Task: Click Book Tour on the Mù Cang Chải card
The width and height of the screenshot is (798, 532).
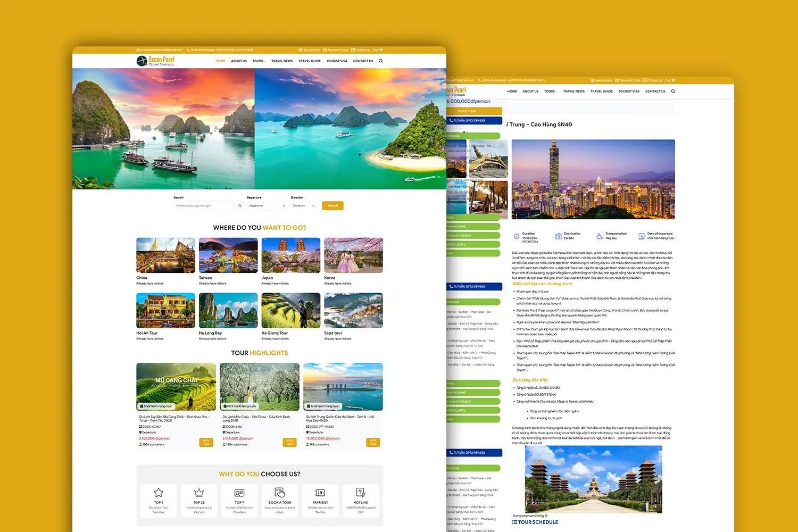Action: click(x=206, y=442)
